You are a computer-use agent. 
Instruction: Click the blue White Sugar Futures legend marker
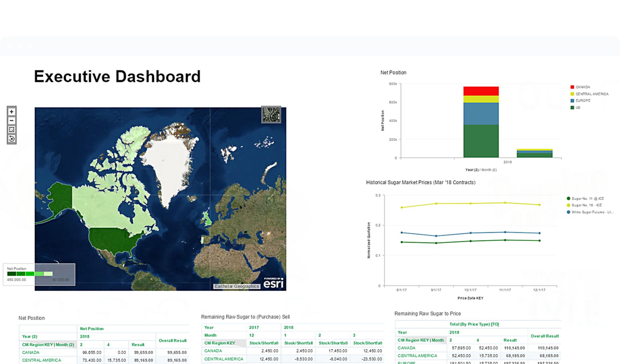coord(569,212)
